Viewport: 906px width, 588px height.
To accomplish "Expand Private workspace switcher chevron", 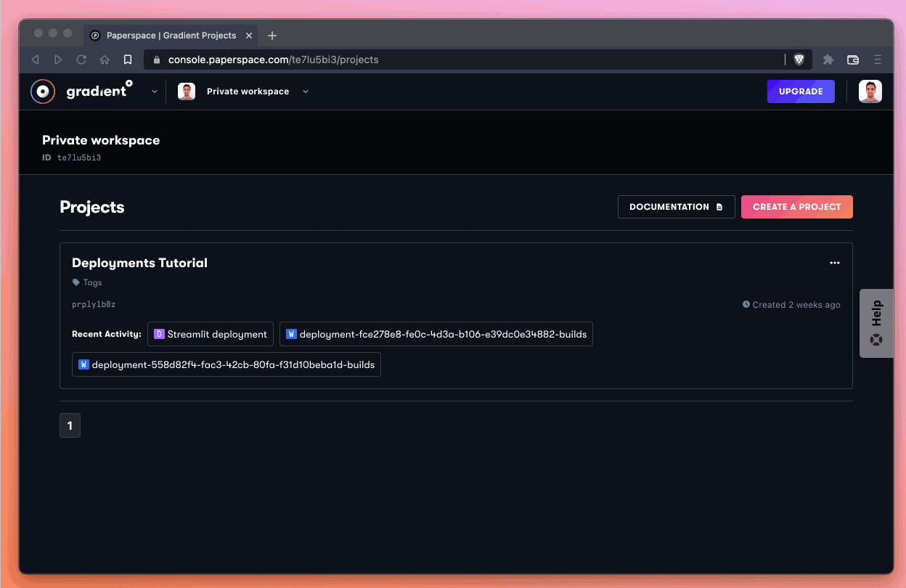I will point(306,91).
